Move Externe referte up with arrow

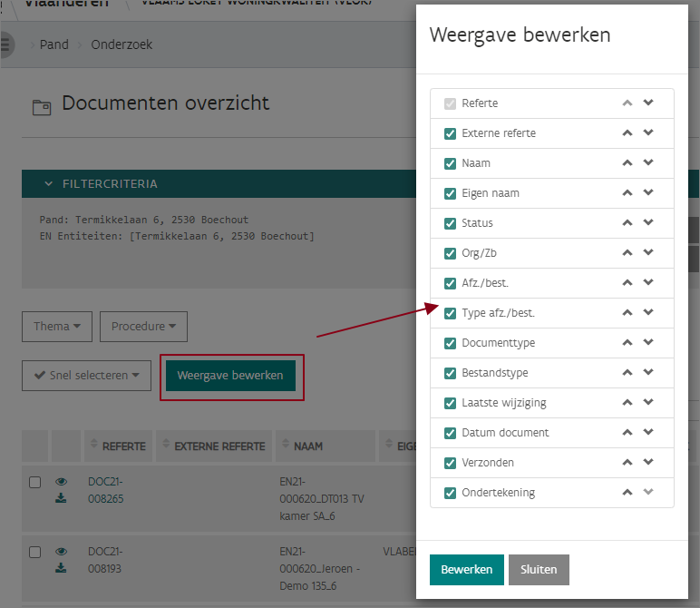tap(627, 133)
